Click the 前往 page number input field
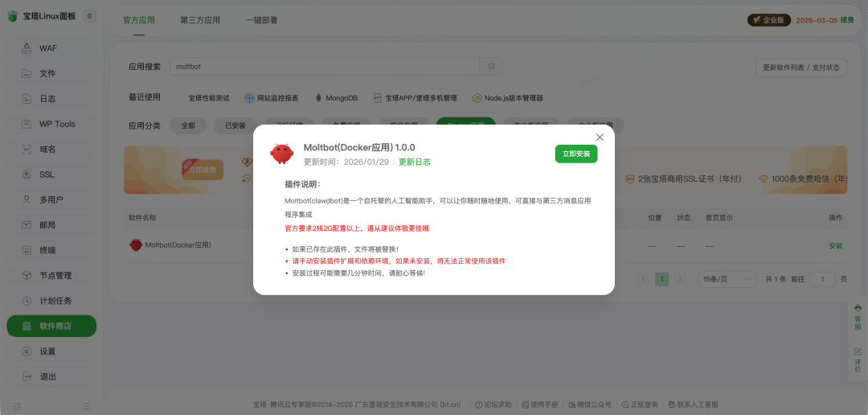Screen dimensions: 868x415 tap(823, 279)
